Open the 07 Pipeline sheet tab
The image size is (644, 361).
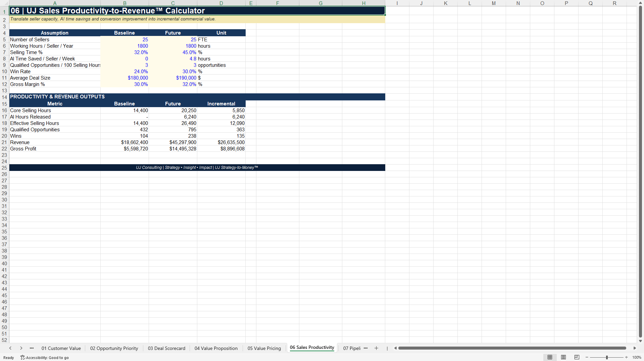[x=351, y=348]
